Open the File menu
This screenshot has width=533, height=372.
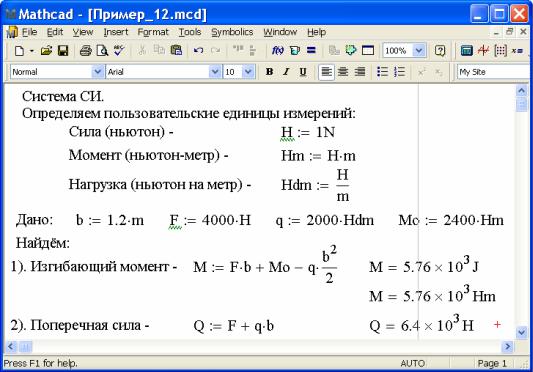[x=29, y=32]
